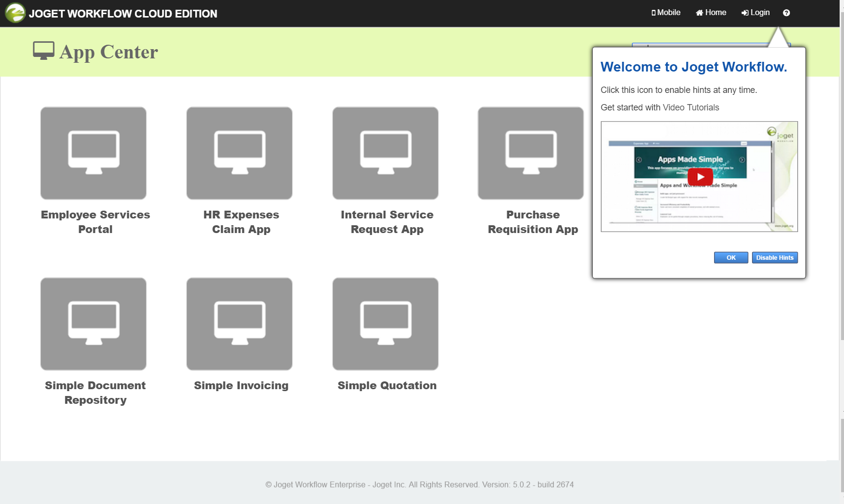Viewport: 844px width, 504px height.
Task: Open the Purchase Requisition App icon
Action: [531, 153]
